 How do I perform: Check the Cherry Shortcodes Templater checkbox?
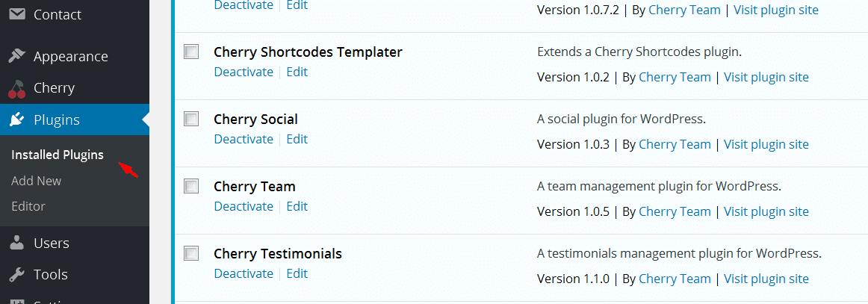pos(192,52)
